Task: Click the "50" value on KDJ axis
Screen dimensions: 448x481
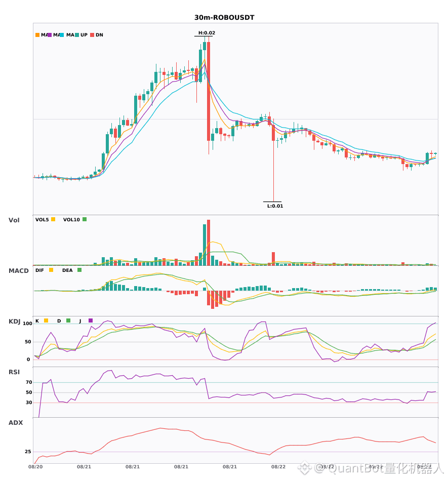Action: [28, 342]
